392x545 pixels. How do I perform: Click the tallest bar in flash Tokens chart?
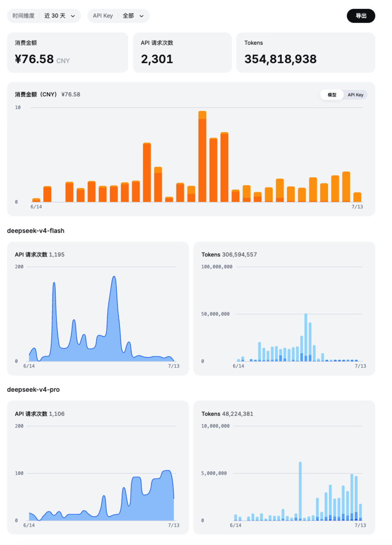(306, 337)
